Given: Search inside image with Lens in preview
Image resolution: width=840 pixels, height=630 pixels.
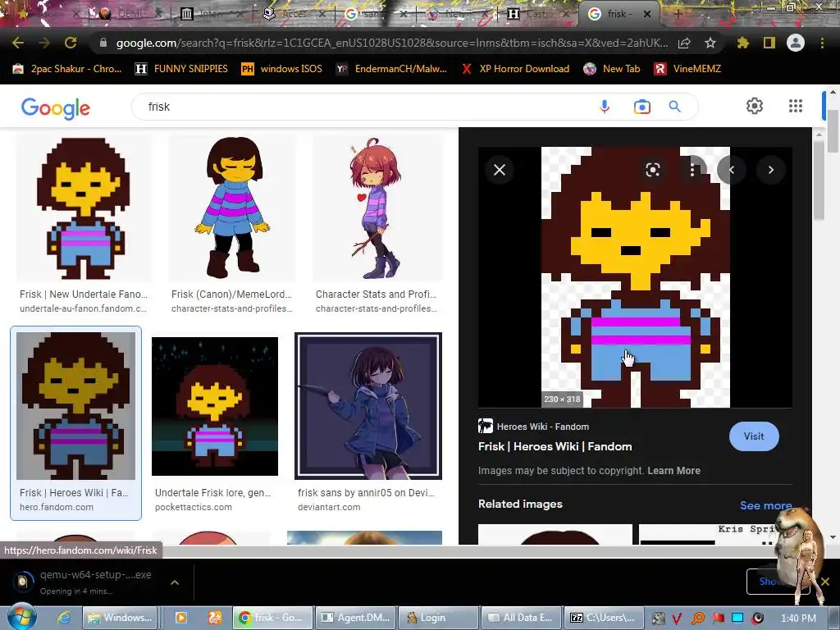Looking at the screenshot, I should (652, 170).
